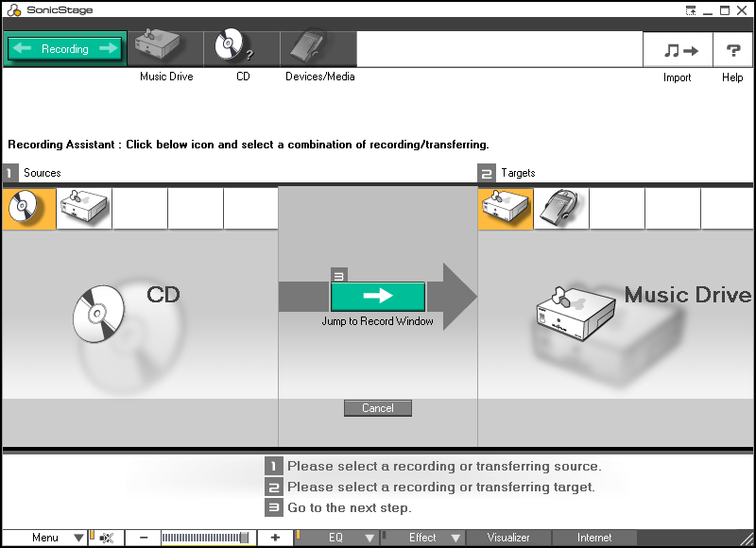Open the Menu dropdown in bottom bar
This screenshot has height=548, width=756.
(44, 538)
